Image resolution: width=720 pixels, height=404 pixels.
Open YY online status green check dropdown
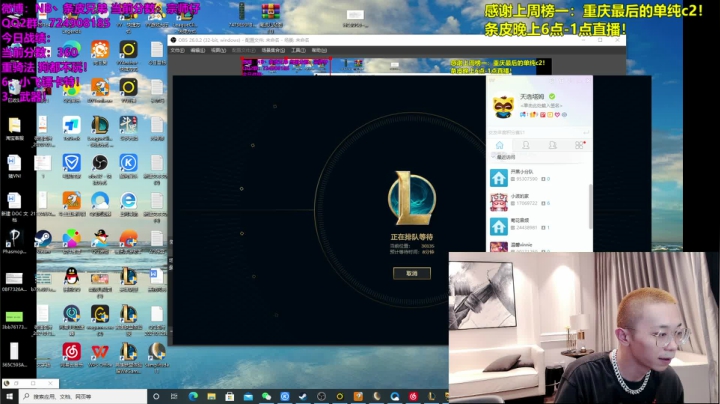click(x=552, y=96)
